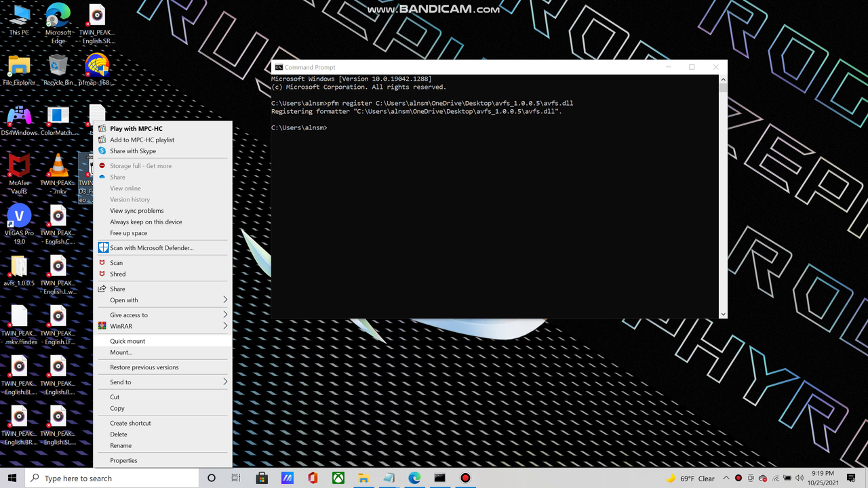Screen dimensions: 868x488
Task: Select the File Explorer desktop icon
Action: pos(19,70)
